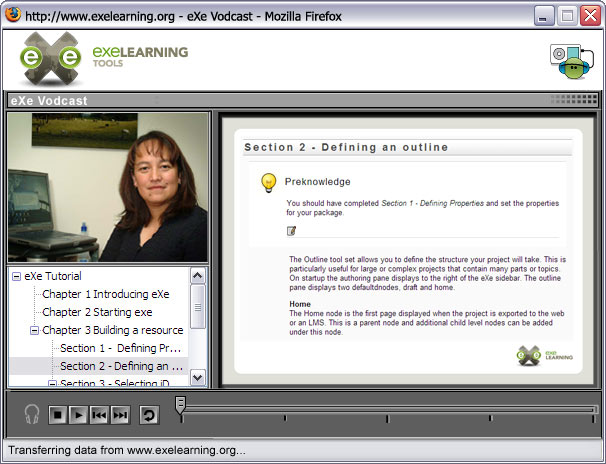The height and width of the screenshot is (464, 606).
Task: Skip to the next section button
Action: (x=120, y=415)
